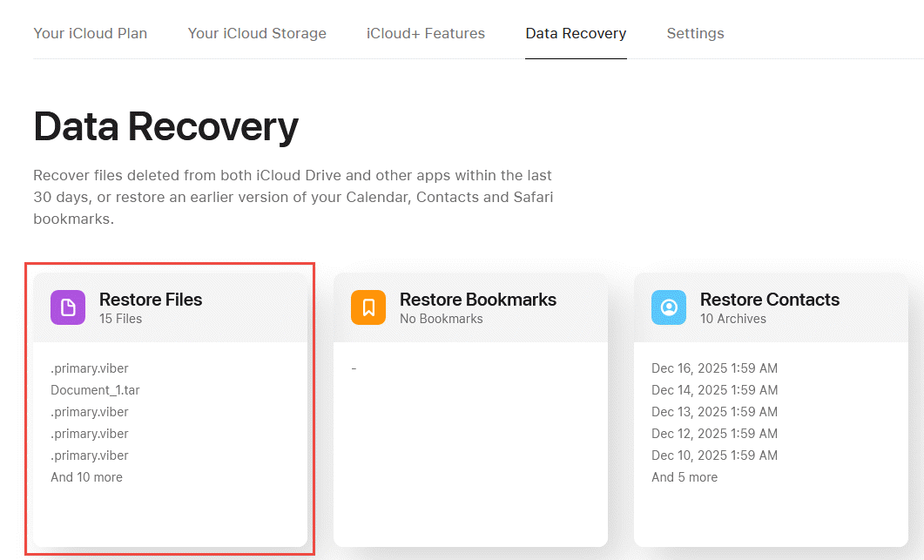
Task: Expand the 'And 5 more' archives list
Action: 685,477
